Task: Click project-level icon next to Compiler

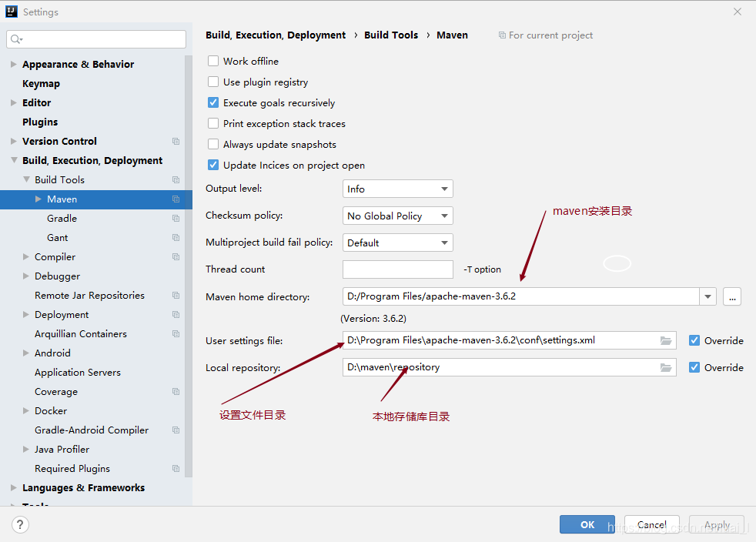Action: (176, 257)
